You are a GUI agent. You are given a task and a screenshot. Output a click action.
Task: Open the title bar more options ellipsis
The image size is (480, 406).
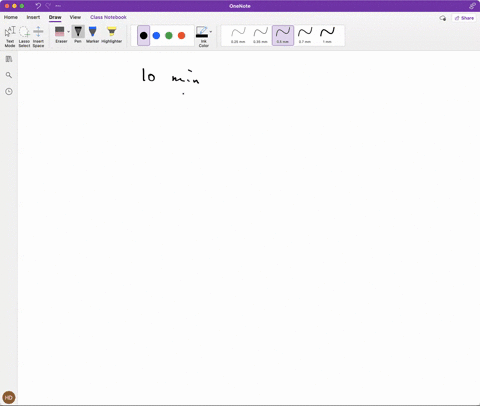coord(58,6)
